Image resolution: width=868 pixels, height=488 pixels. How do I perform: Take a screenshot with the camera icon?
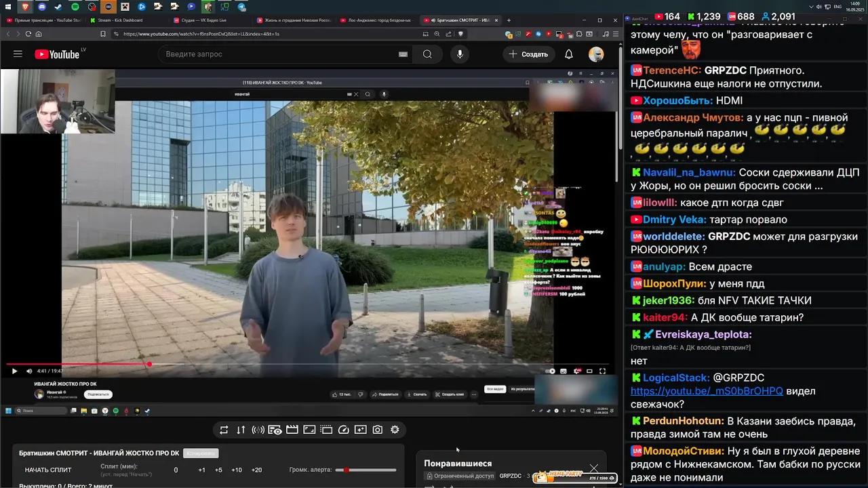378,430
